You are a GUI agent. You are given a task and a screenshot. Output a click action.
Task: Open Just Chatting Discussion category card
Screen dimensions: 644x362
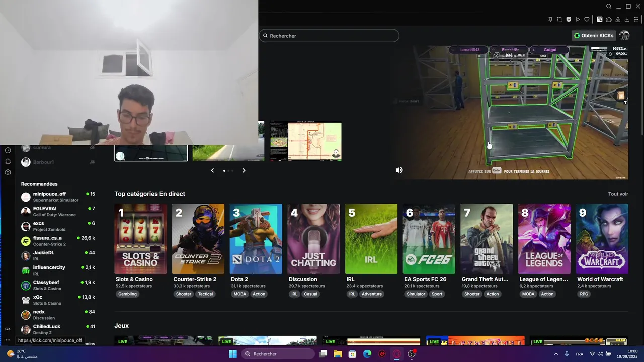(x=313, y=239)
